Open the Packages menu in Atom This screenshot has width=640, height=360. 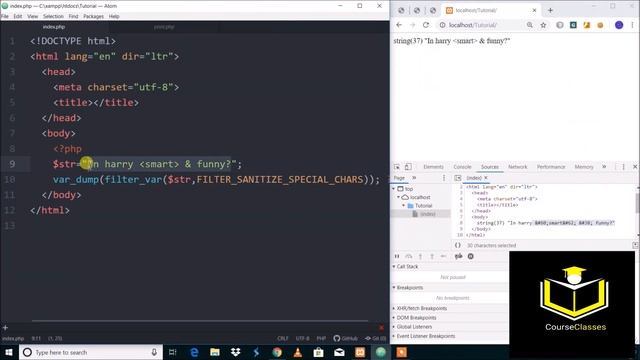pos(93,16)
